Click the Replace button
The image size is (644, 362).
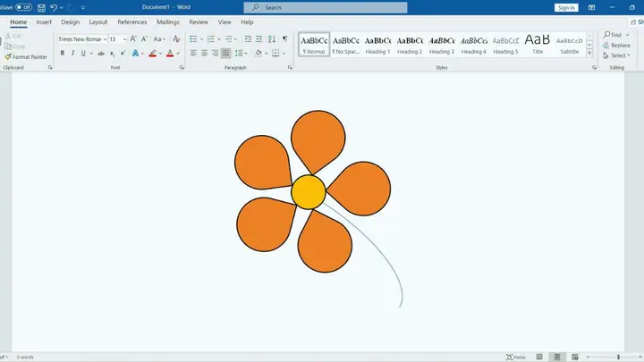point(616,46)
